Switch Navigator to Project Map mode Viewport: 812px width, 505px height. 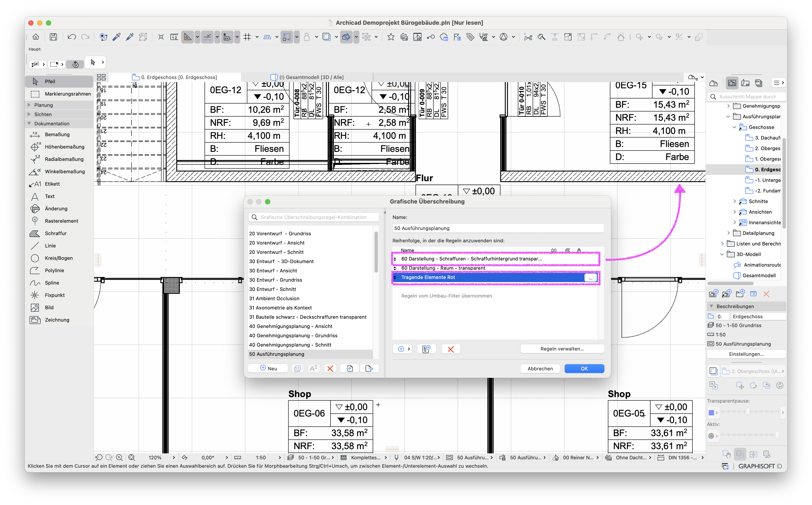coord(714,83)
